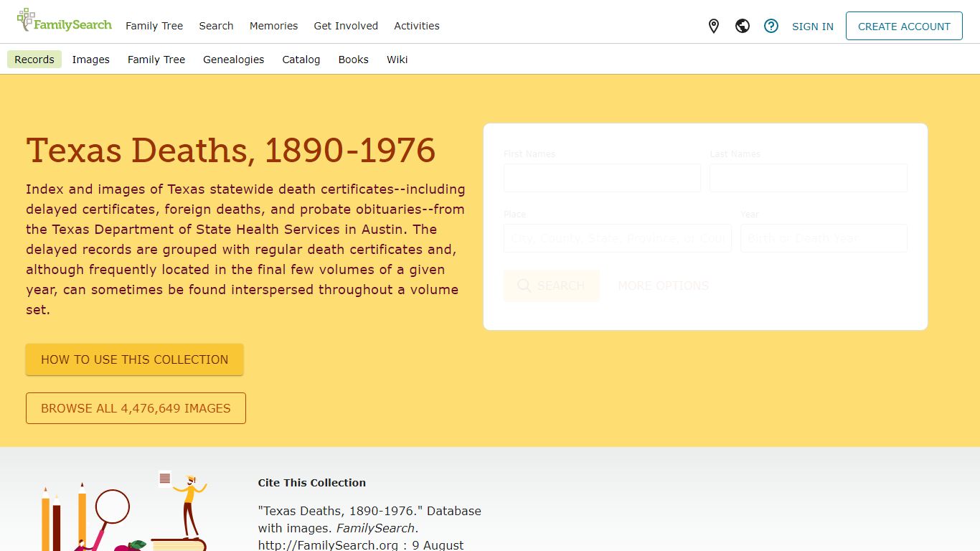Switch to the Catalog tab
Screen dimensions: 980x551
[301, 60]
